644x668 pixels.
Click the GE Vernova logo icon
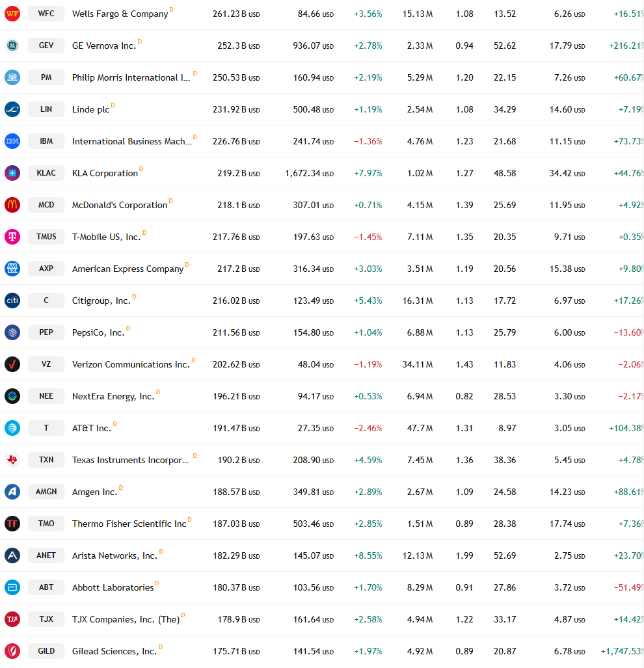pos(12,46)
